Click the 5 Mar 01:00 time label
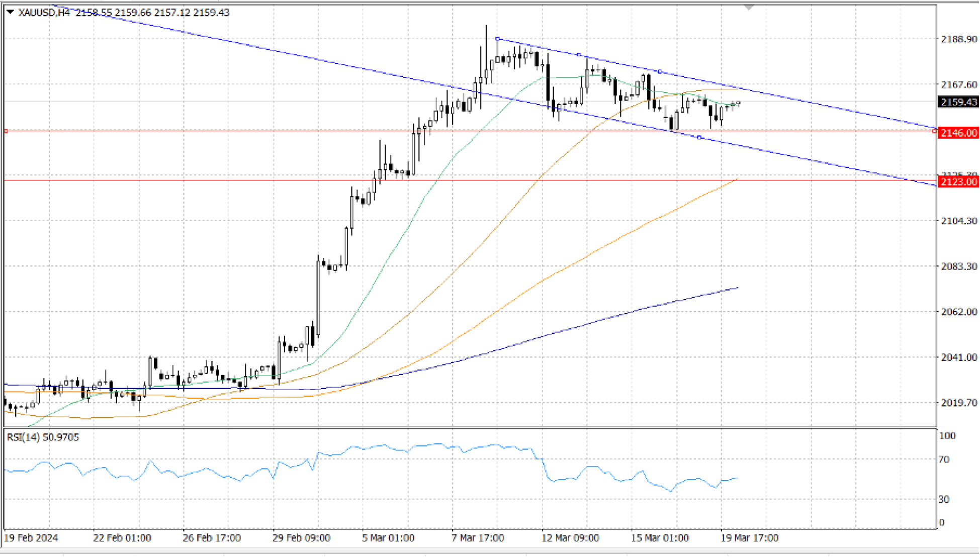The image size is (980, 557). [x=388, y=538]
